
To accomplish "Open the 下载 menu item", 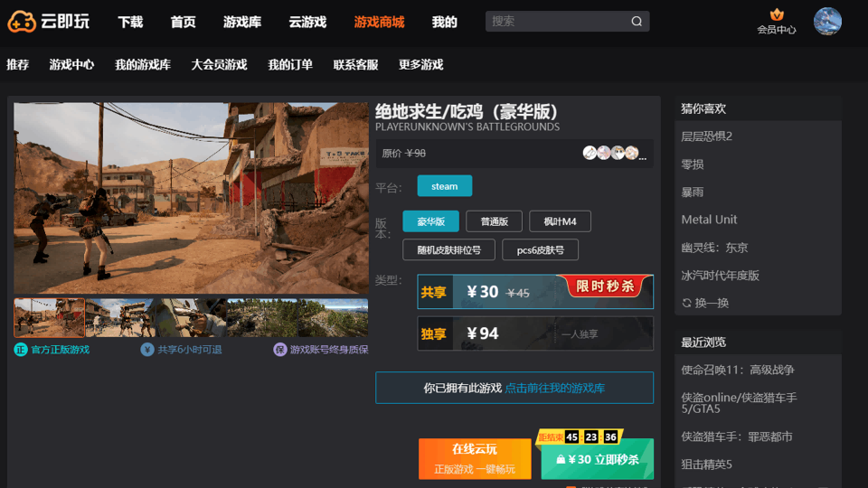I will coord(130,22).
